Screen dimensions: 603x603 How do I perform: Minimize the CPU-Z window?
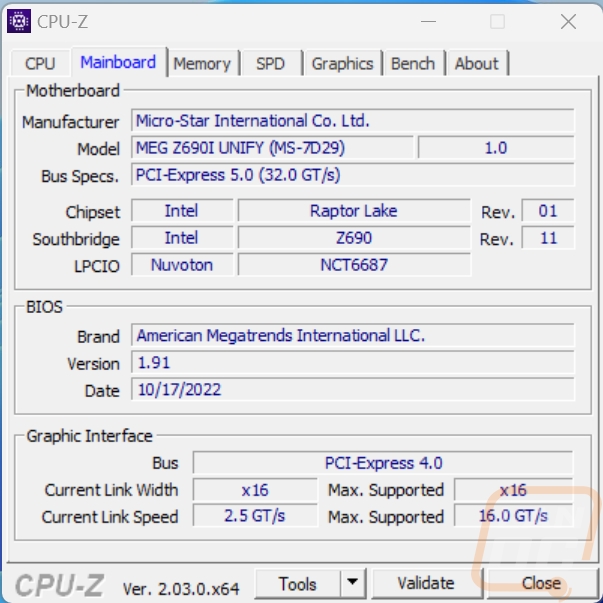(428, 22)
